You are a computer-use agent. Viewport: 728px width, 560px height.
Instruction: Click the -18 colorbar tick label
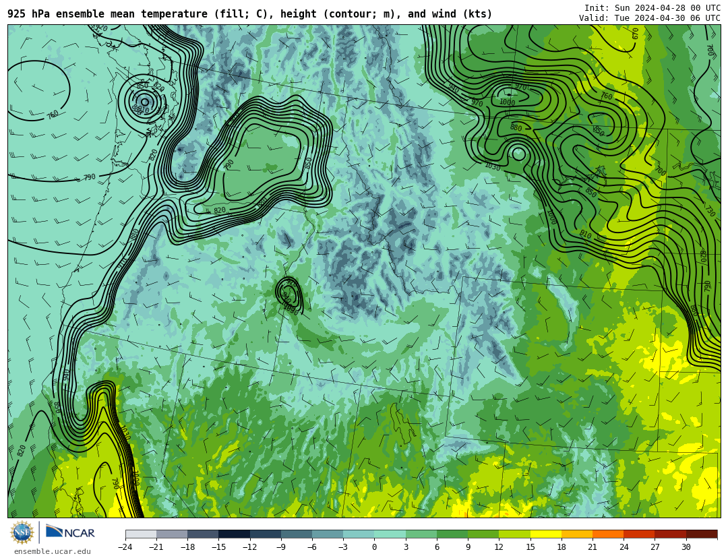coord(187,547)
